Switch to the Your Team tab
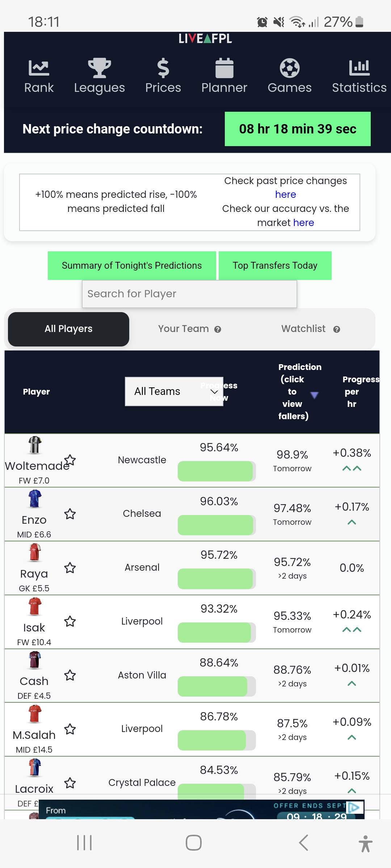Viewport: 391px width, 868px height. point(189,329)
